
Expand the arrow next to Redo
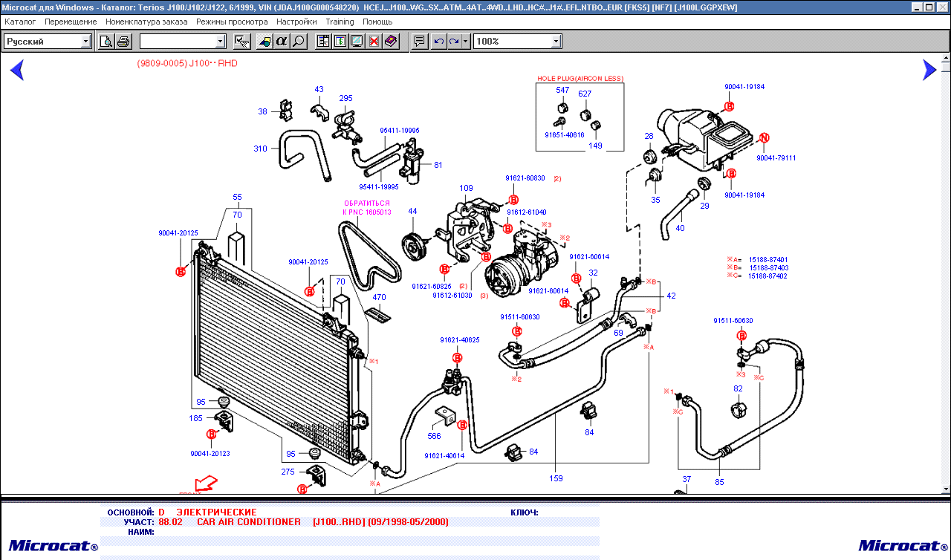click(x=466, y=41)
